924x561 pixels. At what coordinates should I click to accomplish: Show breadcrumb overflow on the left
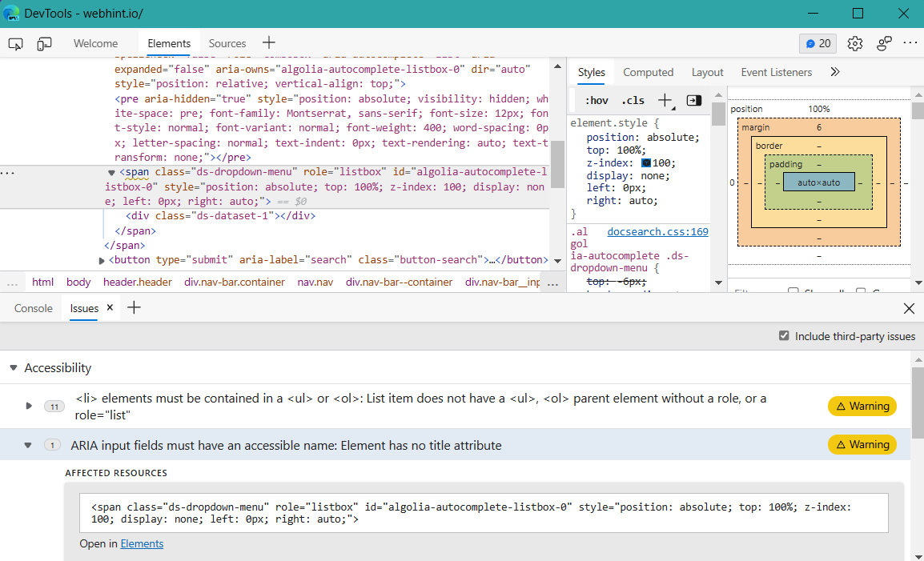coord(12,283)
